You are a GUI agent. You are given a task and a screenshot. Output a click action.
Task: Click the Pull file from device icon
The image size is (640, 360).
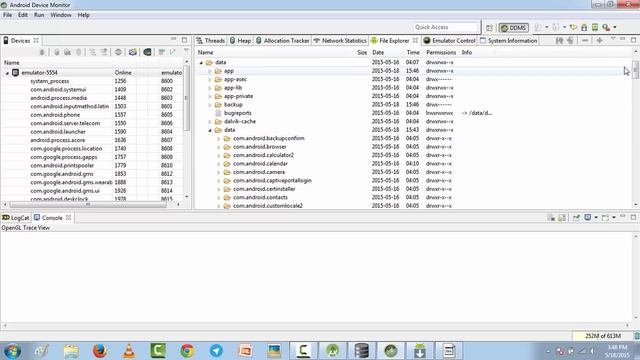pos(560,40)
